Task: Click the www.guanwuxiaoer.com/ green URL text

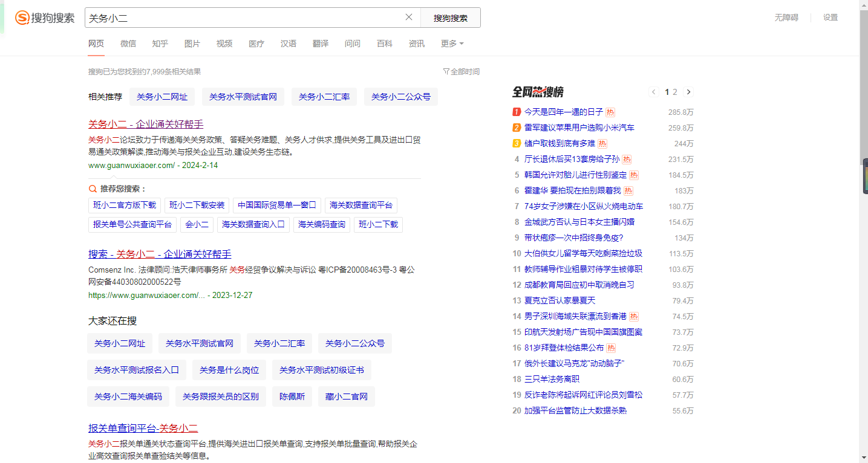Action: [131, 165]
